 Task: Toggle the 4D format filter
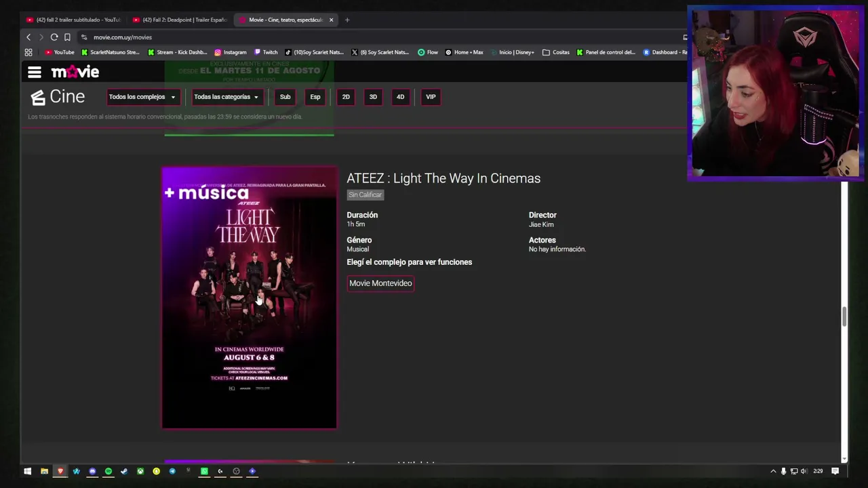point(400,97)
